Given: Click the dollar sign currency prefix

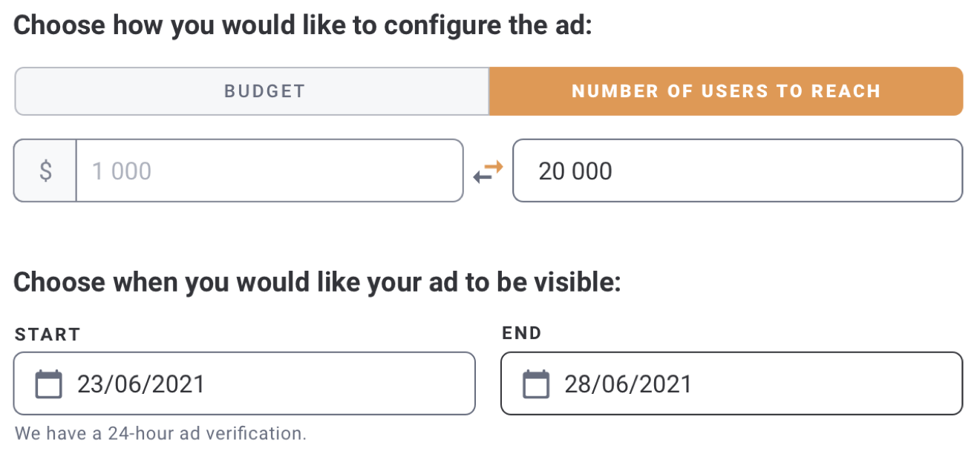Looking at the screenshot, I should (x=45, y=171).
